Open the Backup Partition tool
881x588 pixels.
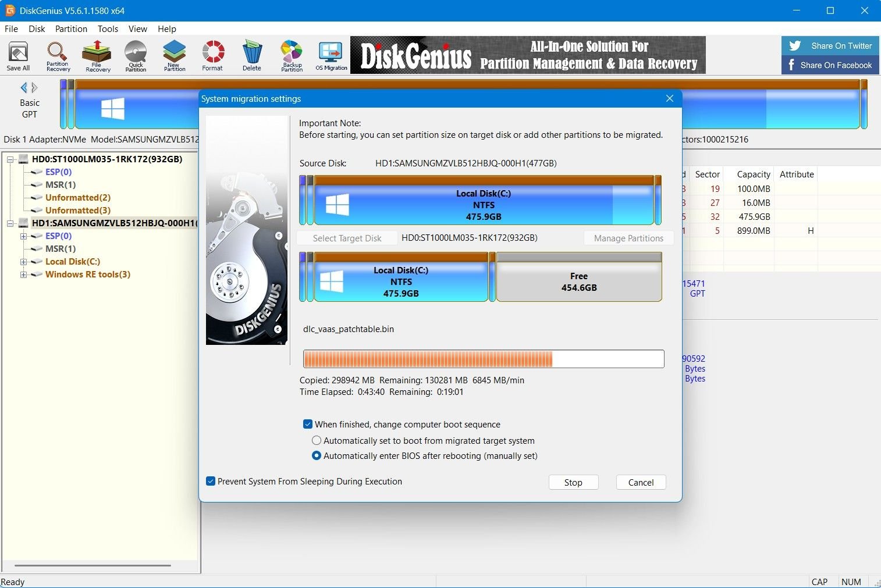292,56
